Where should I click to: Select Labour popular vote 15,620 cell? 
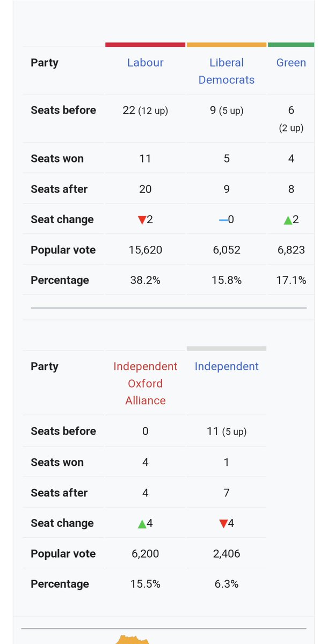click(146, 250)
